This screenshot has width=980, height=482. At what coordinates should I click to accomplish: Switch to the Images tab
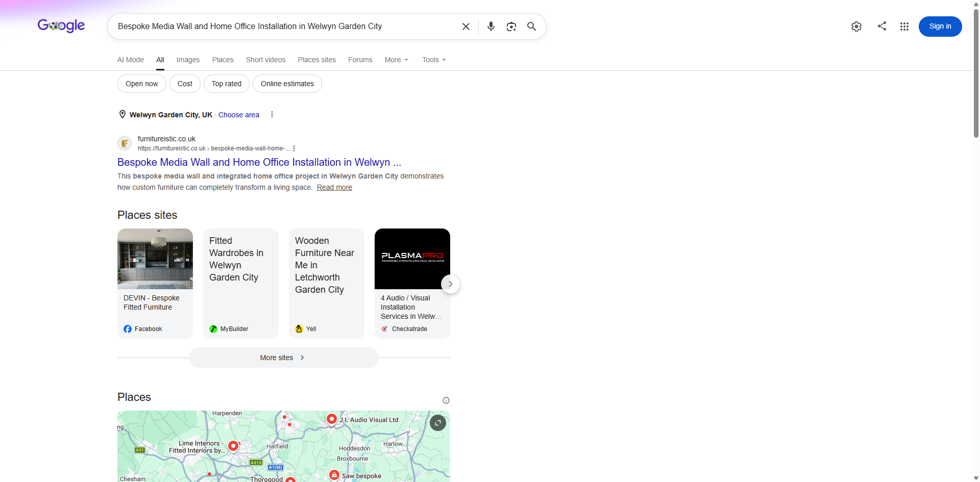click(x=188, y=60)
